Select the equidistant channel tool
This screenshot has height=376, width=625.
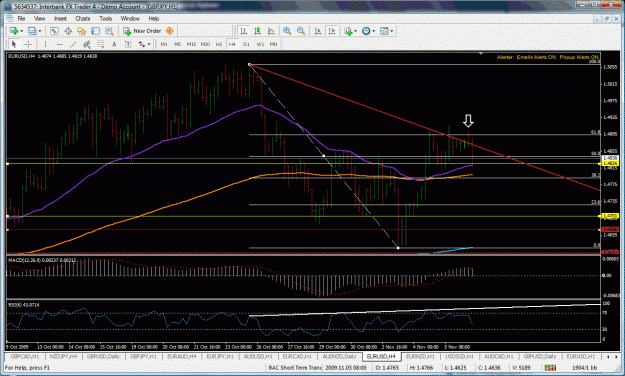(x=86, y=44)
